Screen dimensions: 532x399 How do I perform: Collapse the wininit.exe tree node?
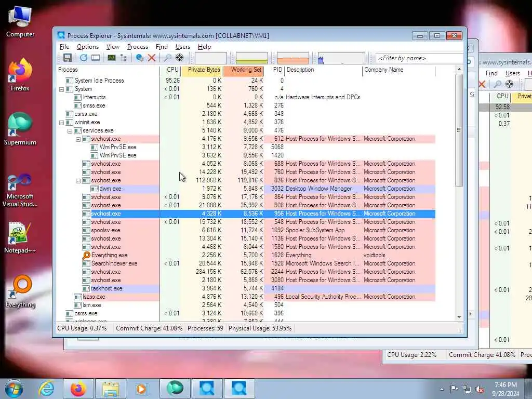(61, 123)
